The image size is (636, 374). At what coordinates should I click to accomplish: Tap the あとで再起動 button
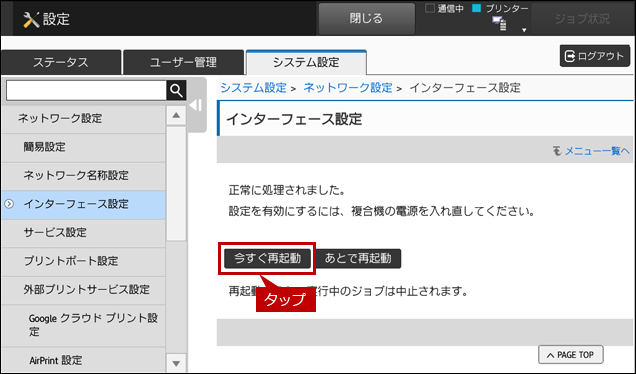tap(358, 258)
